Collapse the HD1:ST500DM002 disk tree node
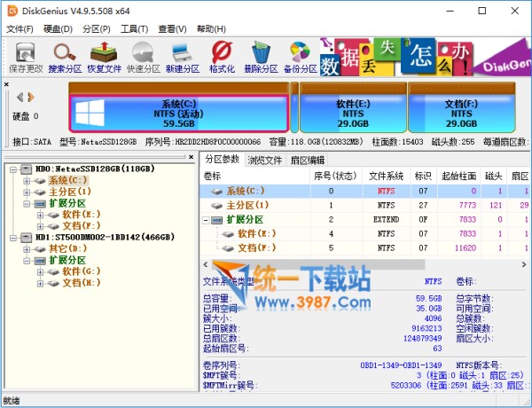The image size is (532, 408). point(13,238)
